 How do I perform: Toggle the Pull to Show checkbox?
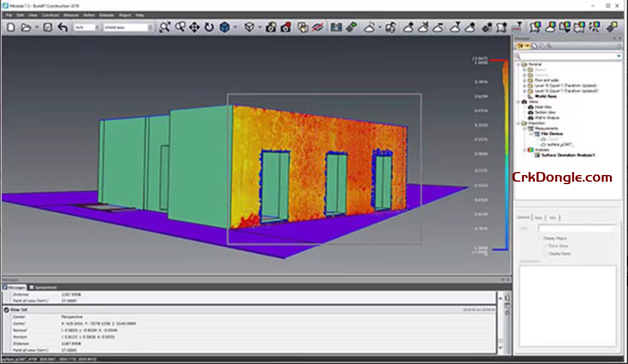click(546, 246)
